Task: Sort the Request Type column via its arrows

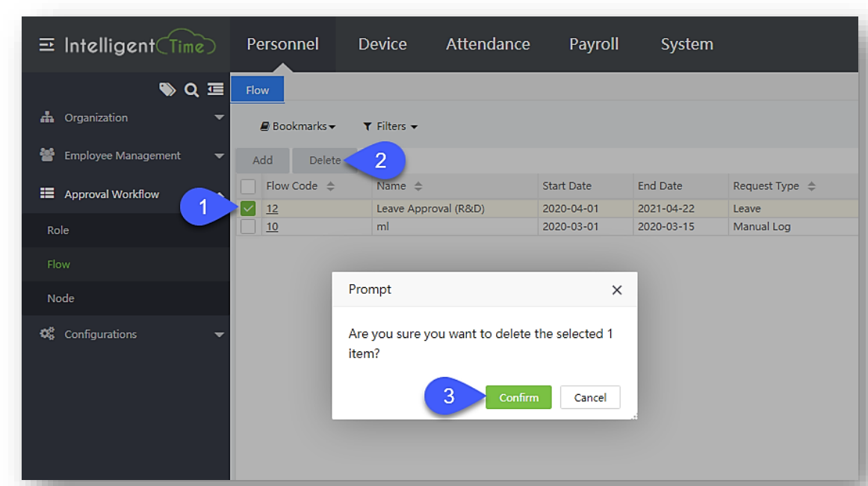Action: (x=811, y=186)
